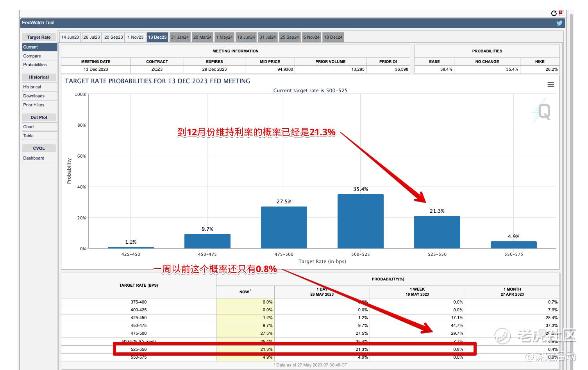Click the 525-550 row label in the probability table
This screenshot has height=370, width=588.
pos(139,349)
